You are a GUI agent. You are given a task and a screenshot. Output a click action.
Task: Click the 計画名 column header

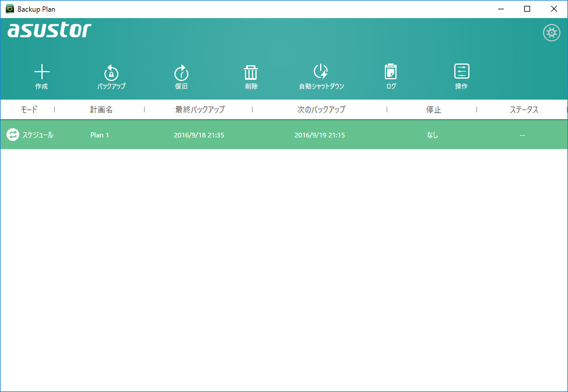[x=101, y=110]
